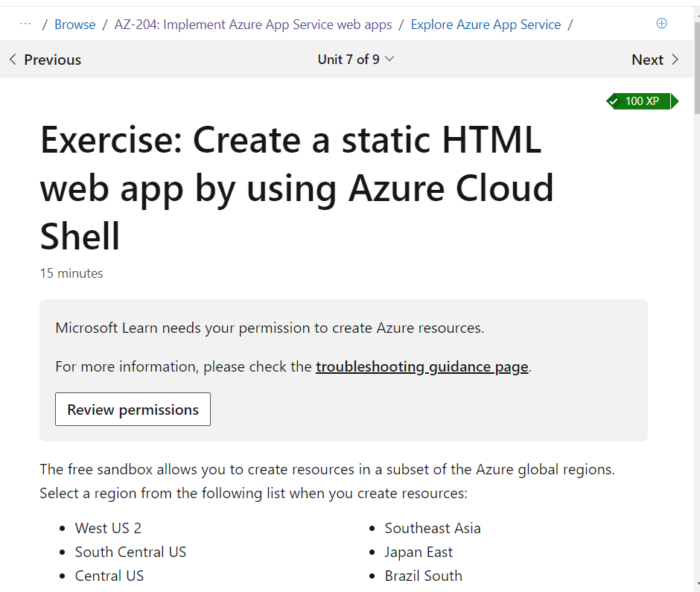Open the Explore Azure App Service breadcrumb

(486, 24)
